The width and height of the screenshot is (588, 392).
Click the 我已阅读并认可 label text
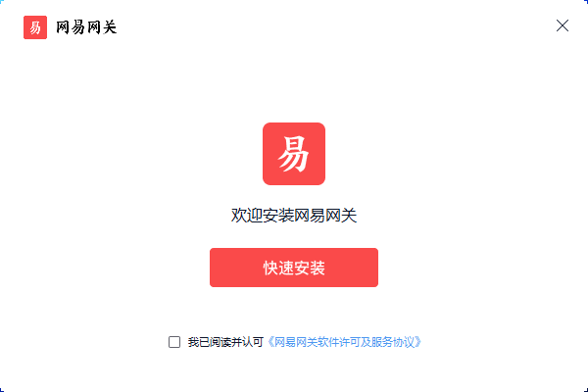point(225,342)
